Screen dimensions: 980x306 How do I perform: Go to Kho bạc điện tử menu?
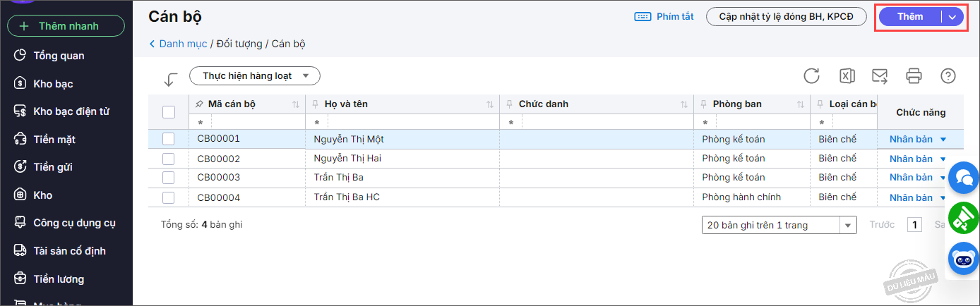pyautogui.click(x=71, y=111)
